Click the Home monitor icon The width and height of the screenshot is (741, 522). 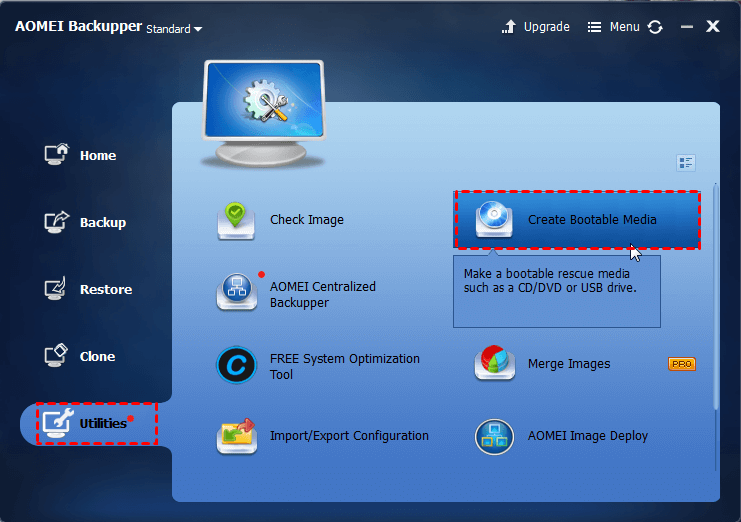(x=57, y=154)
